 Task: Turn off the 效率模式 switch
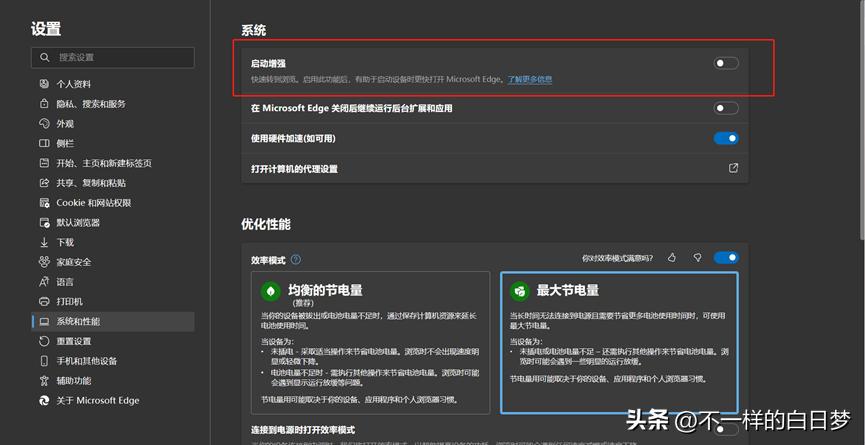[726, 258]
